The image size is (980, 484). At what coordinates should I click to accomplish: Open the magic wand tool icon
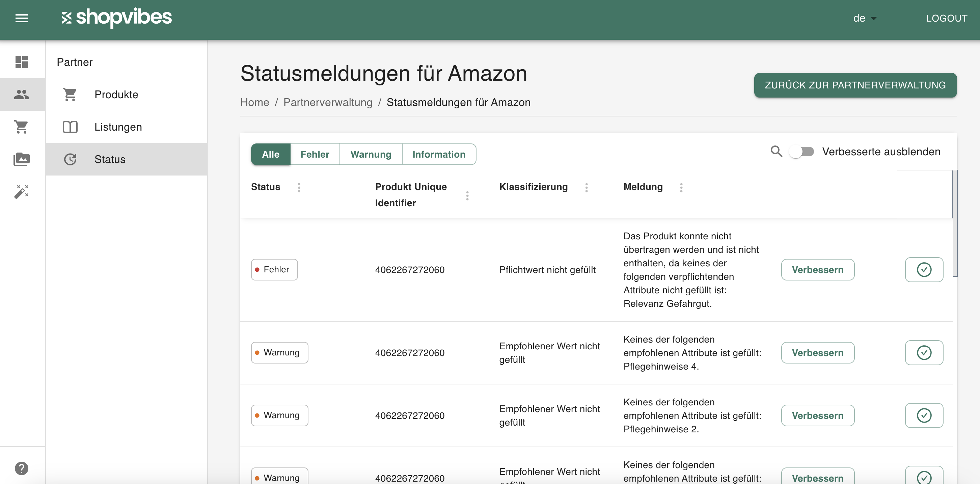click(22, 192)
